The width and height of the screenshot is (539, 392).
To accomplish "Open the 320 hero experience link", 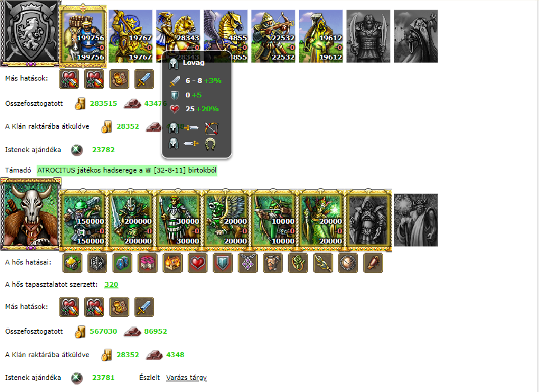I will (x=111, y=284).
